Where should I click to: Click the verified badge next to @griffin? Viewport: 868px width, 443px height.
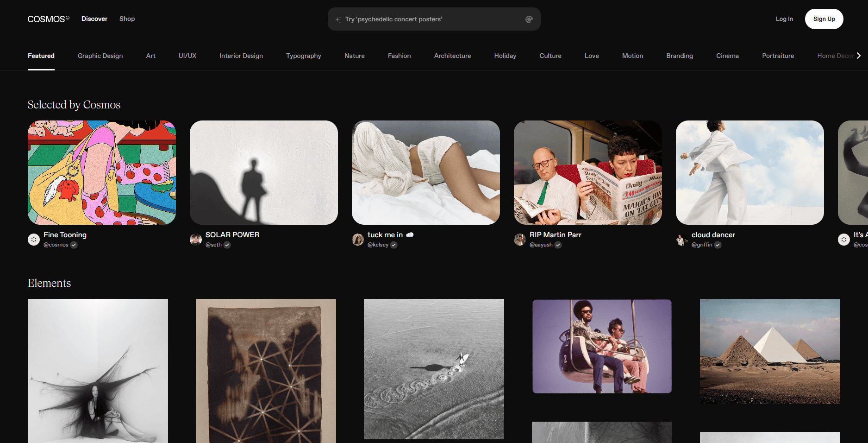[718, 245]
